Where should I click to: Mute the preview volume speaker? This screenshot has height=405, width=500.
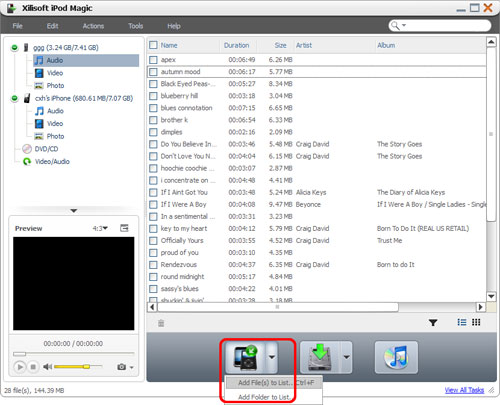pyautogui.click(x=47, y=367)
